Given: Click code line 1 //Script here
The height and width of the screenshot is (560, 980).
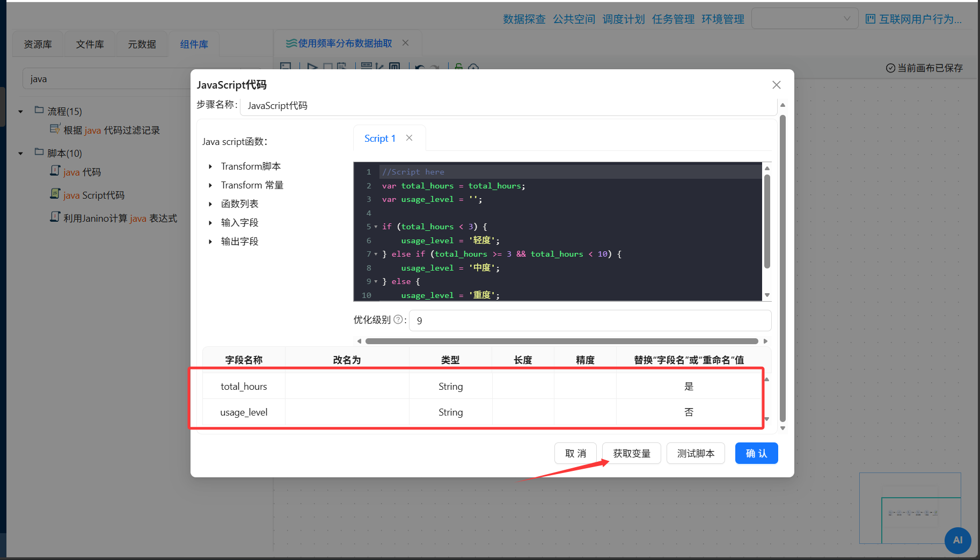Looking at the screenshot, I should [413, 172].
